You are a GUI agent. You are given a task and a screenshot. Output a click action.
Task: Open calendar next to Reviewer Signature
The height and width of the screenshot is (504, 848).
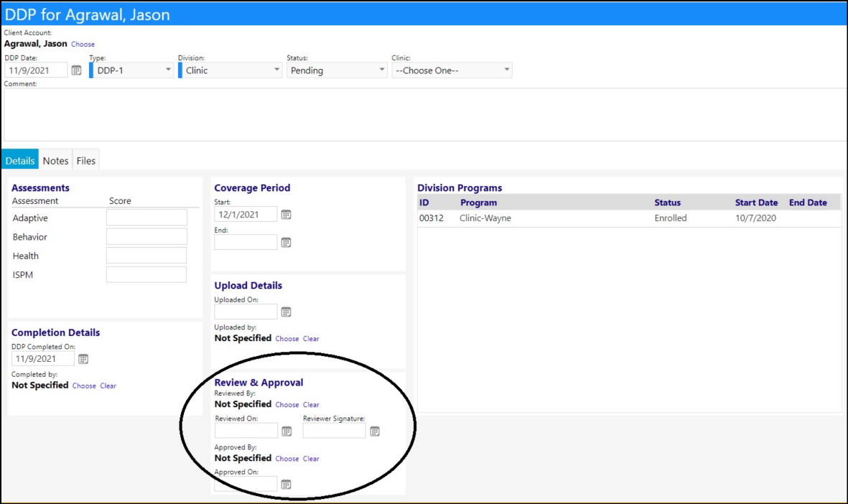coord(375,431)
